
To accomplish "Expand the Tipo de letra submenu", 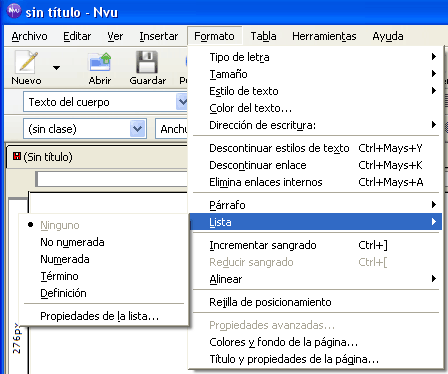I will pyautogui.click(x=315, y=57).
